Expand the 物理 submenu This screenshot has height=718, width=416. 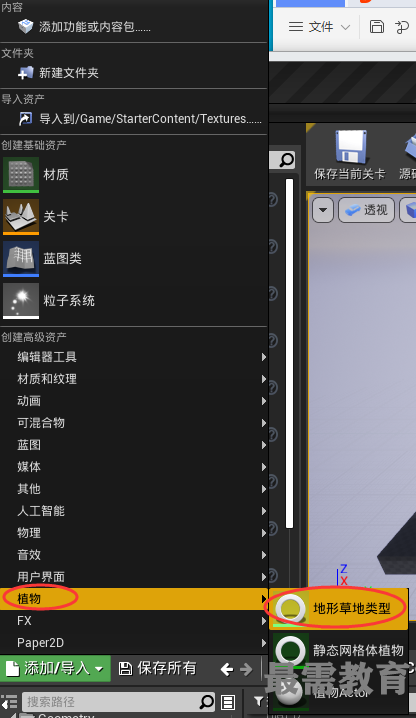pos(134,533)
